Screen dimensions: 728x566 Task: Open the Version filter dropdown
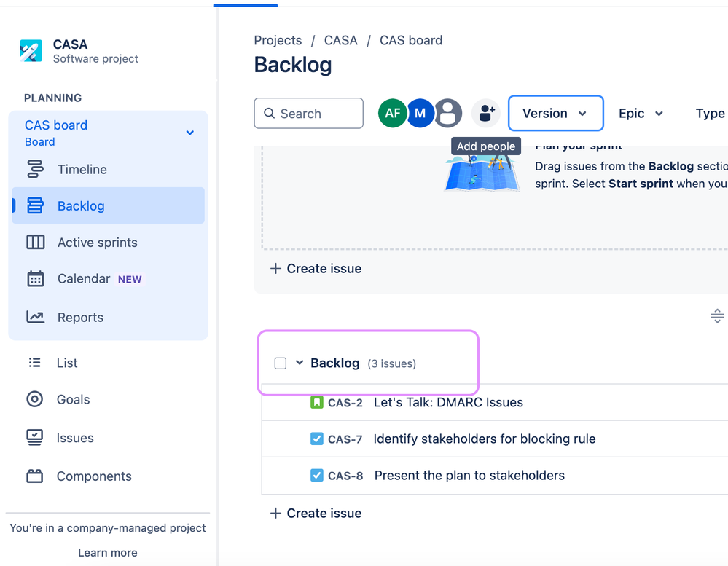click(556, 113)
